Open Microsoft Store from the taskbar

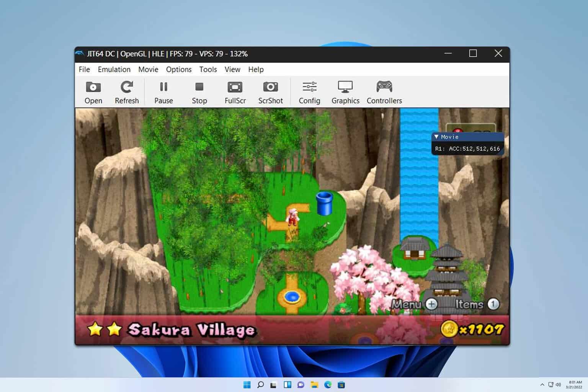[x=341, y=385]
